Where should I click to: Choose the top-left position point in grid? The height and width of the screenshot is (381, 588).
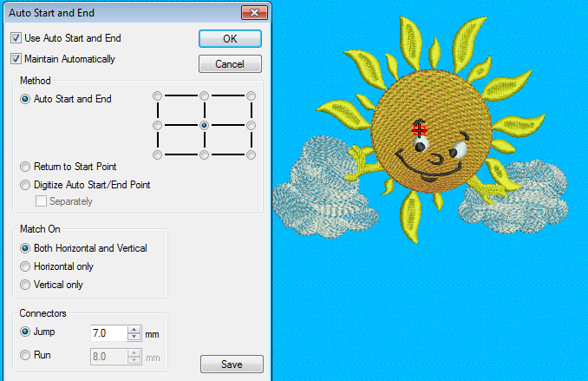158,96
